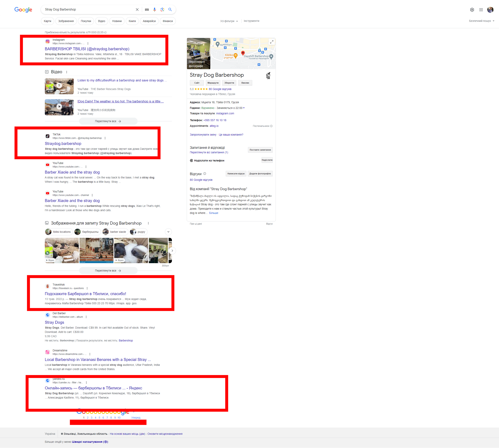Image resolution: width=499 pixels, height=448 pixels.
Task: Expand the map with fullscreen arrows icon
Action: click(x=271, y=42)
